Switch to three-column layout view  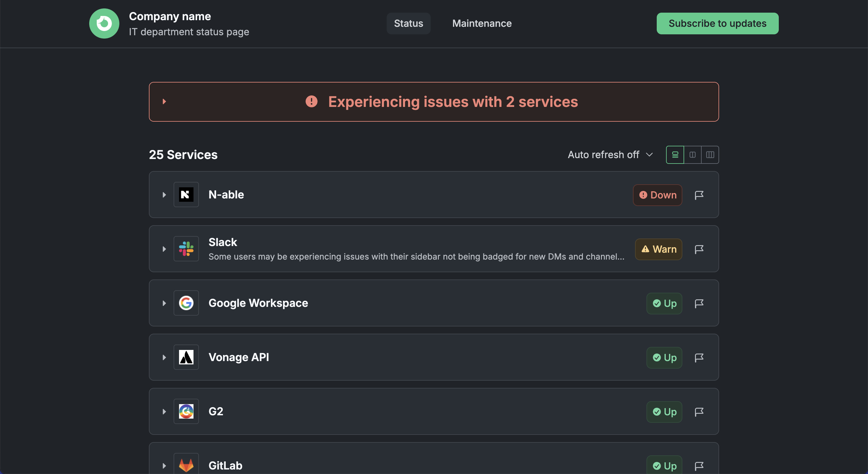(710, 155)
